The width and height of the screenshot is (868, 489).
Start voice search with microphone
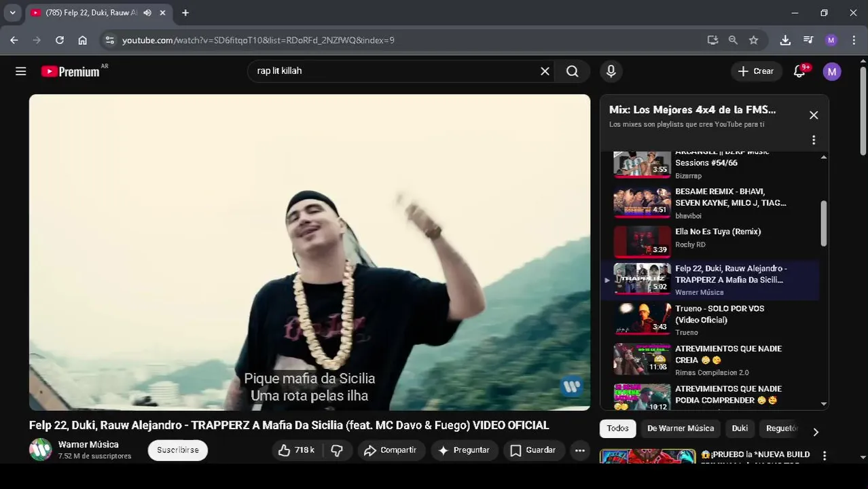click(x=611, y=71)
